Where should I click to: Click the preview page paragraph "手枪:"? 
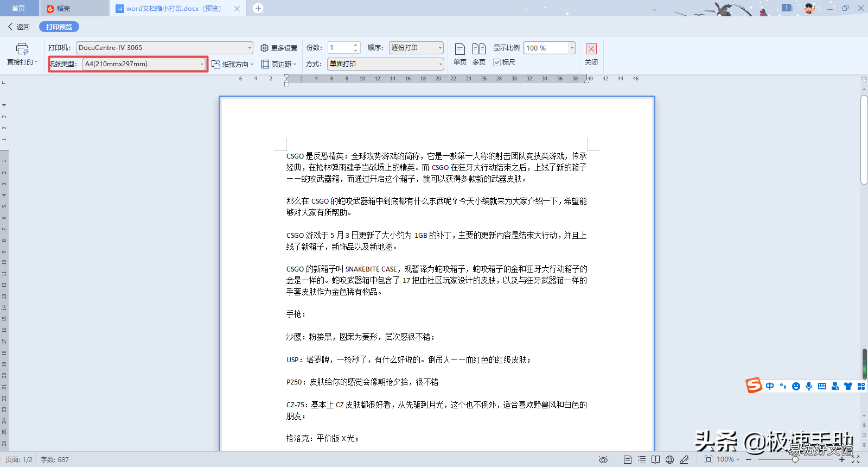(x=296, y=314)
